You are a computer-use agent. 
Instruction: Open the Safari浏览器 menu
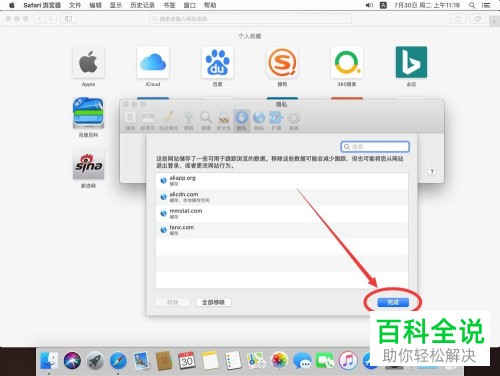coord(42,5)
